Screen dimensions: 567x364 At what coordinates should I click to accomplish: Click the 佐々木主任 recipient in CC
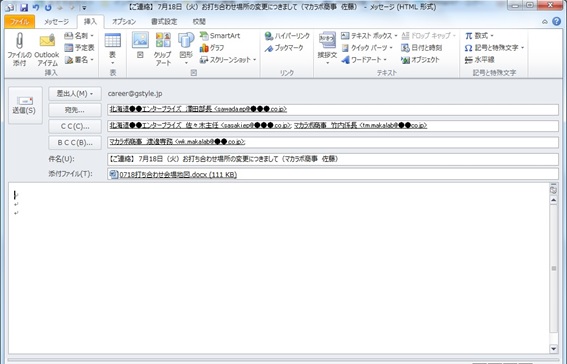pos(200,126)
